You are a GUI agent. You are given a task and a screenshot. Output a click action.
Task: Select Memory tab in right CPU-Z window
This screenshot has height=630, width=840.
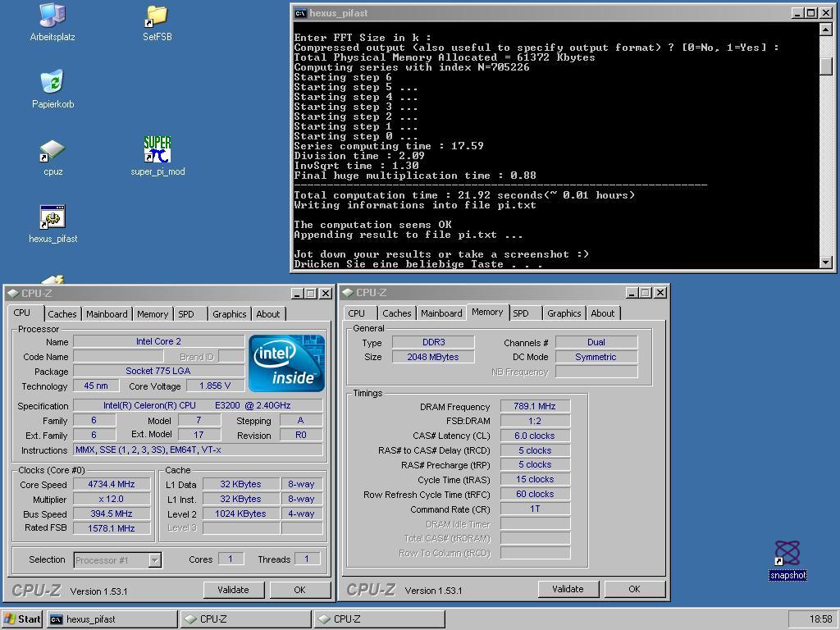pos(487,313)
